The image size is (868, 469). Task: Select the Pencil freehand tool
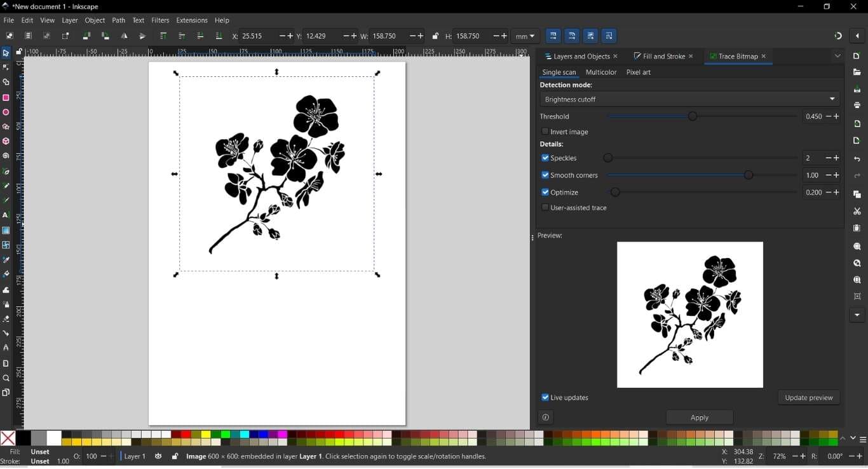click(x=6, y=186)
